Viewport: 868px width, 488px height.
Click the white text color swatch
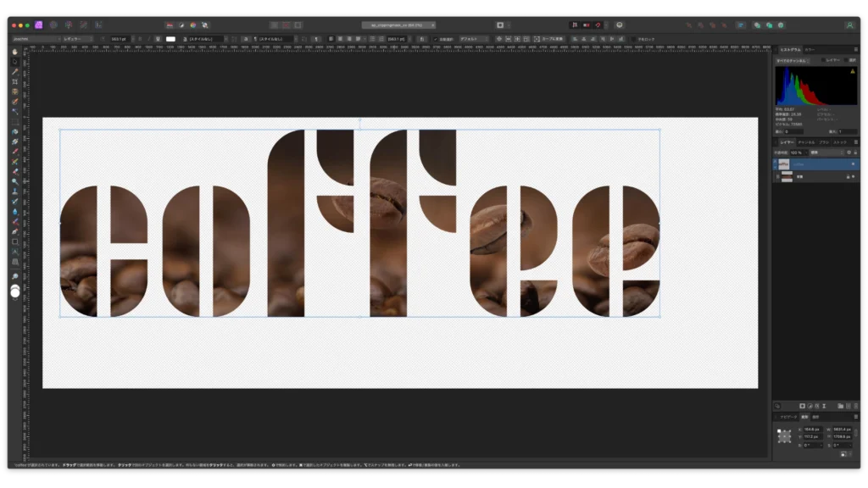point(170,39)
